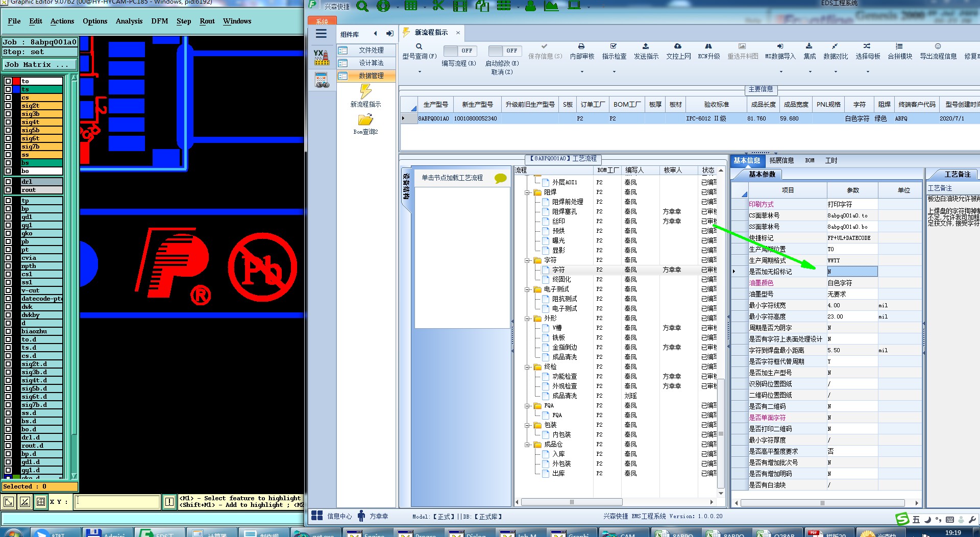Open 新流程指示 lightning icon in component library
Viewport: 980px width, 537px height.
point(365,91)
